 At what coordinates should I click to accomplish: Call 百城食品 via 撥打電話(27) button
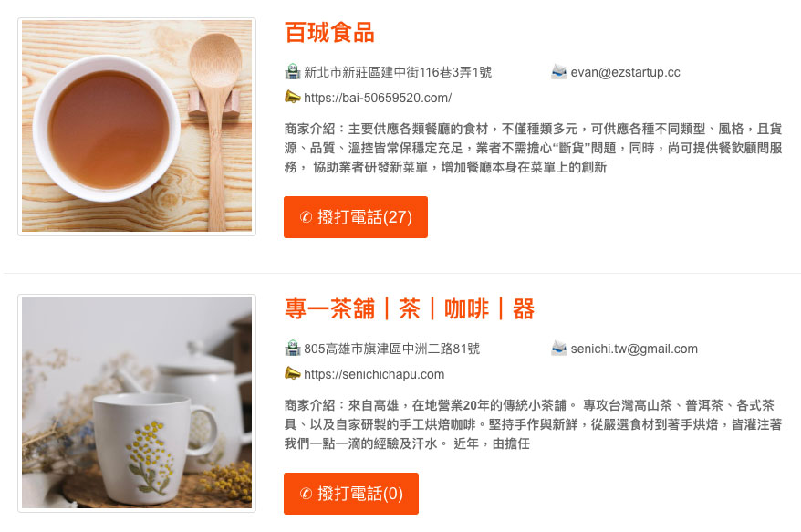[x=356, y=217]
